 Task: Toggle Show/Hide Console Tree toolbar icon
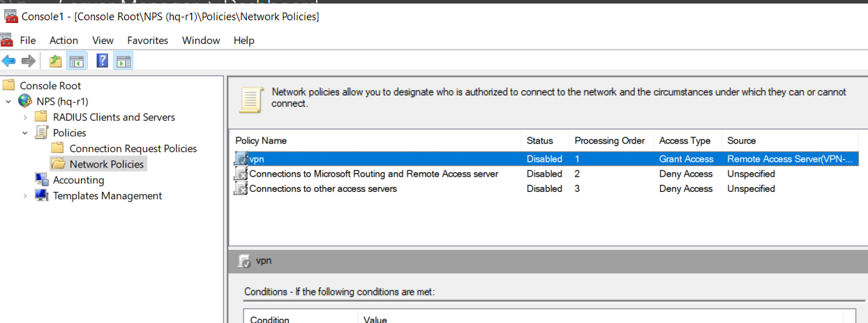77,61
